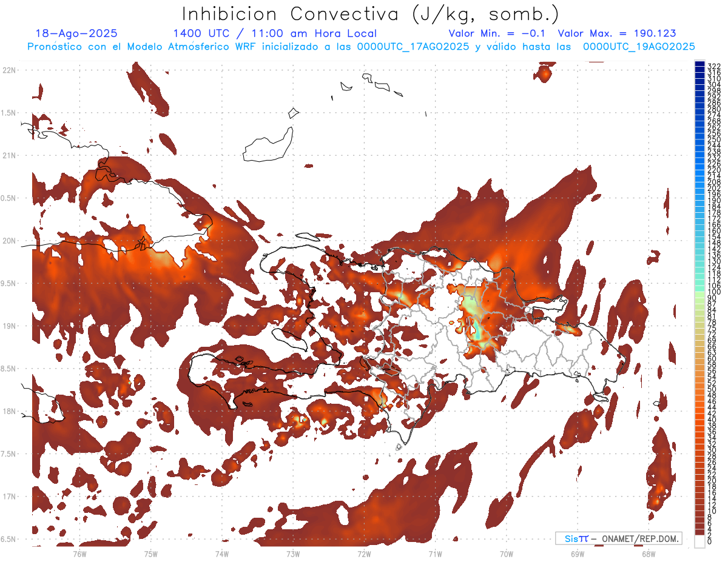Click the date "18-Ago-2025"

pos(76,33)
